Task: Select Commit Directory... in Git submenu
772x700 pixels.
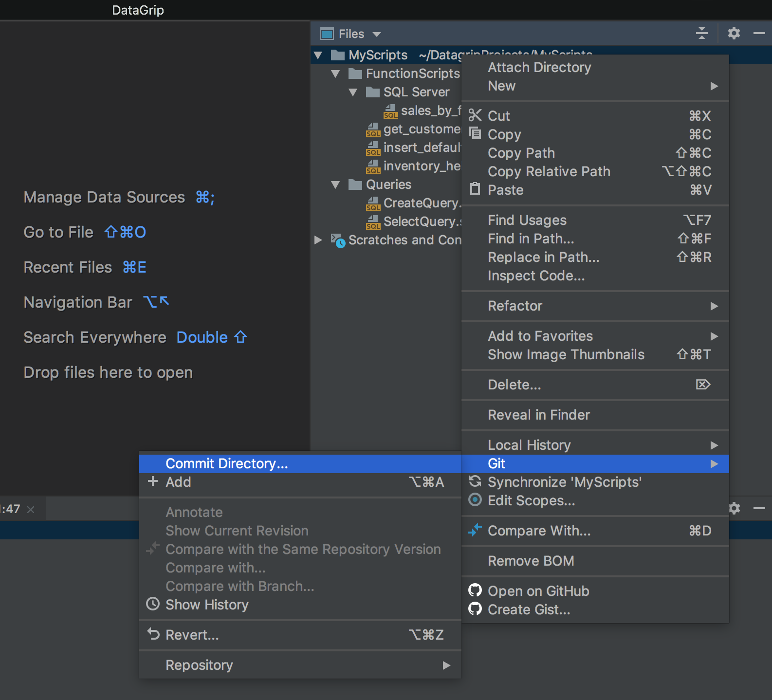Action: coord(300,463)
